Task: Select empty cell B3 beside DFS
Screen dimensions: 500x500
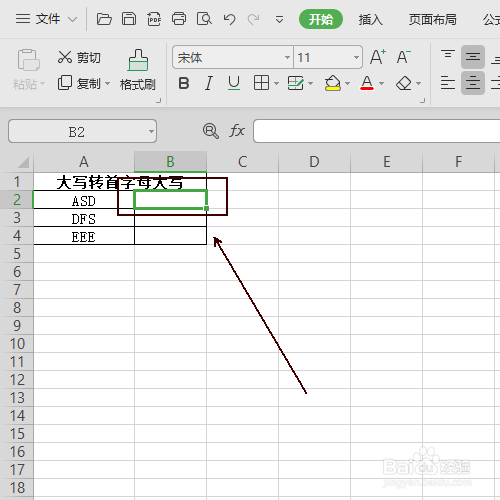Action: coord(170,218)
